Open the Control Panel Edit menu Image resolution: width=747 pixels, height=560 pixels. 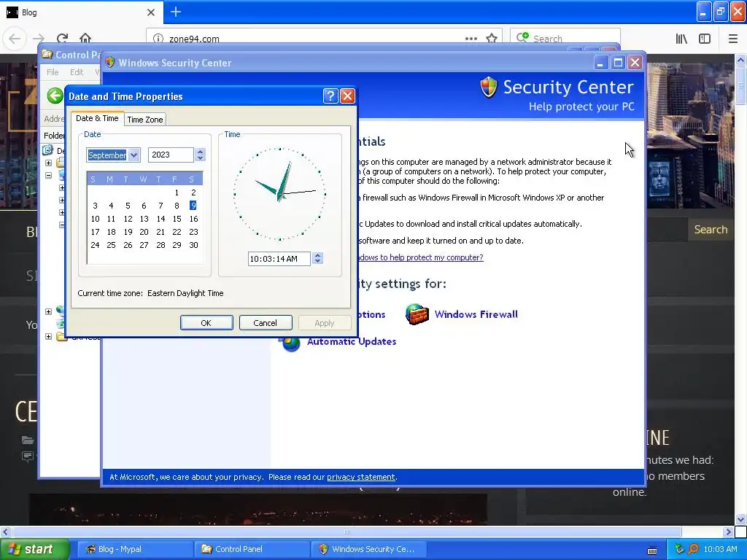(77, 72)
